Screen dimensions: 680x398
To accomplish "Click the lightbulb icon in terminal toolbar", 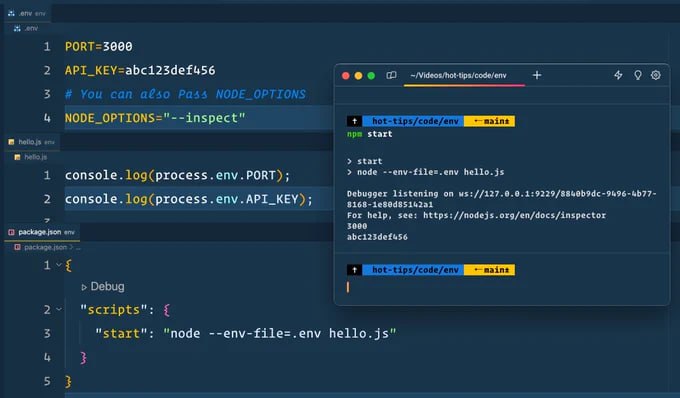I will click(x=638, y=75).
